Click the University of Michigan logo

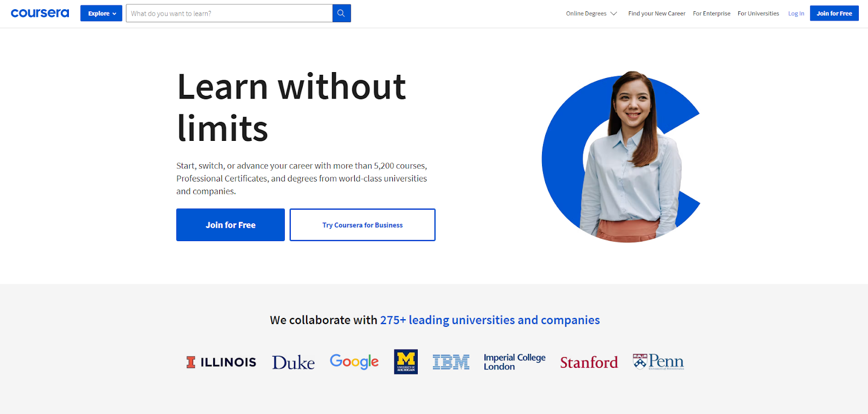tap(406, 361)
